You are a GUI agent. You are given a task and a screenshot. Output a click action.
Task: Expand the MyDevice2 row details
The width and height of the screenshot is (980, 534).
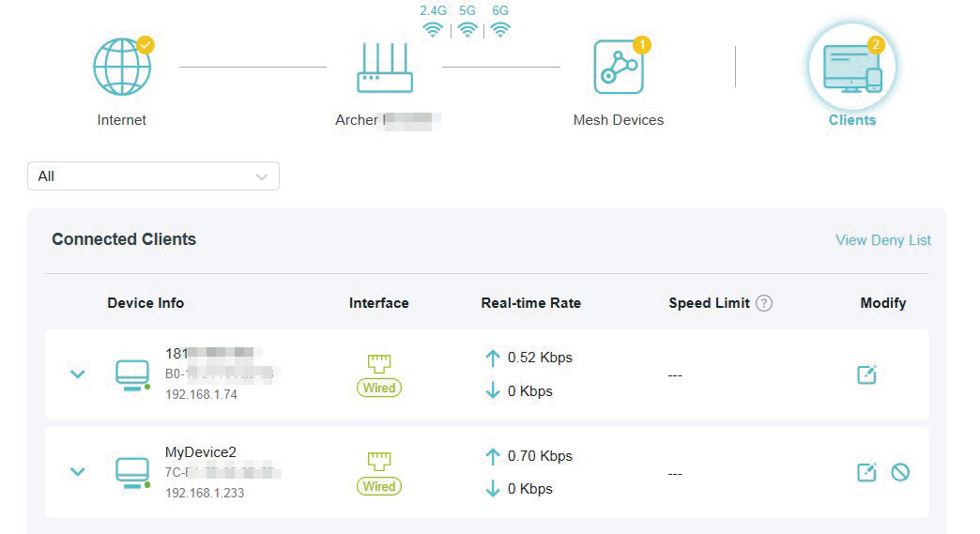point(78,472)
